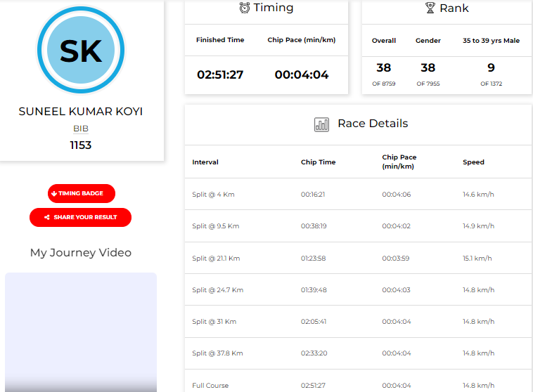Click the Interval column header

[205, 162]
